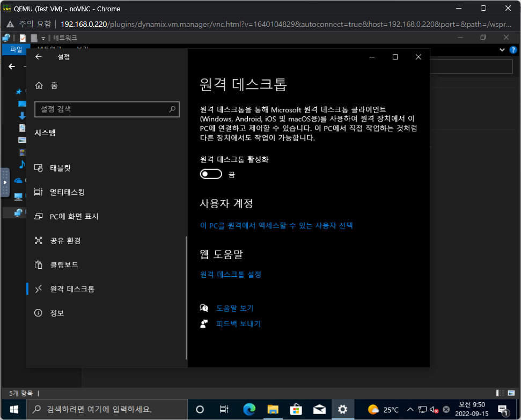The width and height of the screenshot is (521, 420).
Task: Maximize the Settings window
Action: pos(395,57)
